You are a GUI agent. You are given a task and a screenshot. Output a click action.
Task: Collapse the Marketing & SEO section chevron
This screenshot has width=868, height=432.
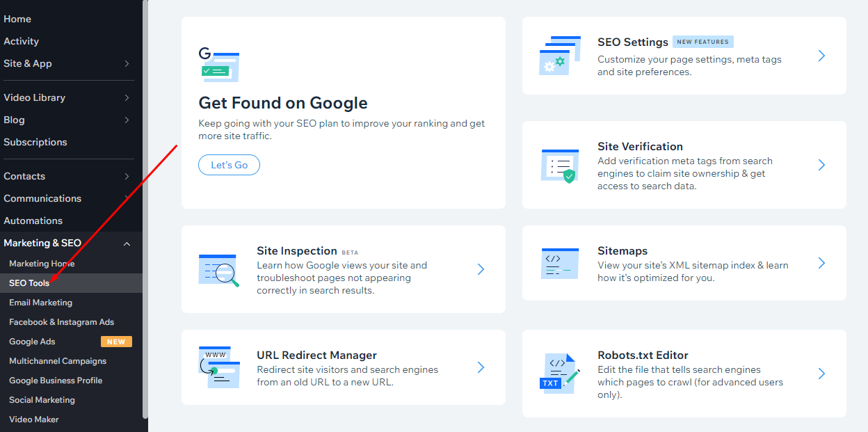click(127, 243)
